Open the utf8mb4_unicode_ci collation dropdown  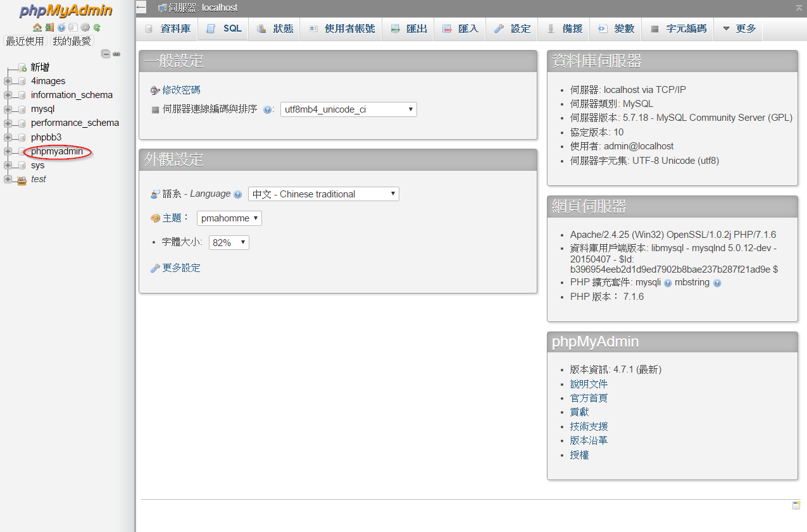click(x=348, y=109)
